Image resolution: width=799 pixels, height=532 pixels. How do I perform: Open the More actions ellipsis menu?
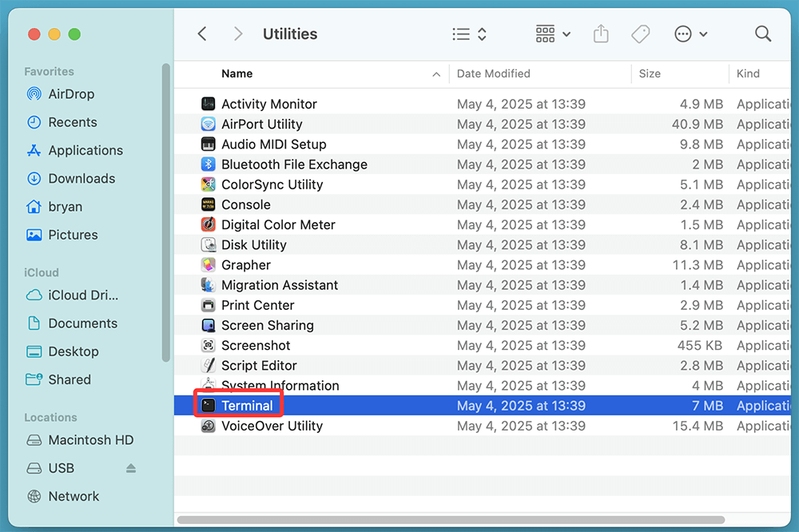(691, 34)
